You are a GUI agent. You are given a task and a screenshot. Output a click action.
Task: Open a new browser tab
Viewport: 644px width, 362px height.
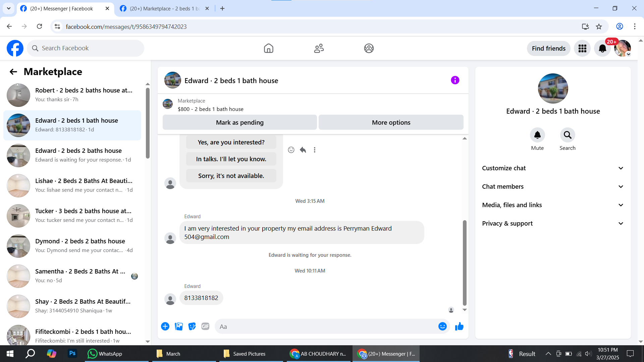tap(222, 9)
